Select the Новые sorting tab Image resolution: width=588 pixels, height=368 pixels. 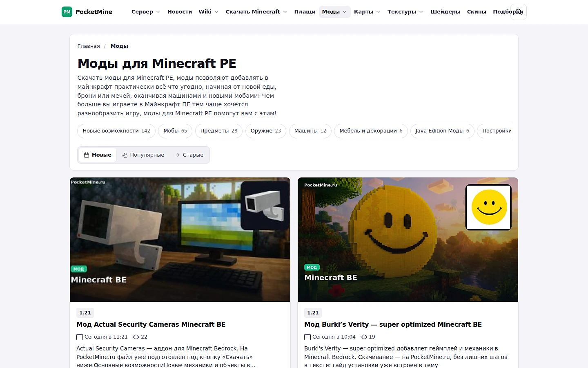coord(98,155)
